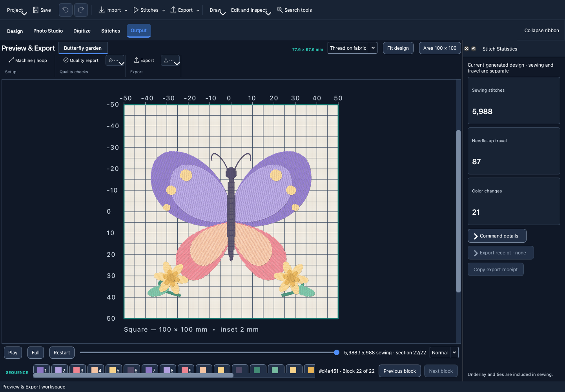Expand Command details section

[497, 236]
